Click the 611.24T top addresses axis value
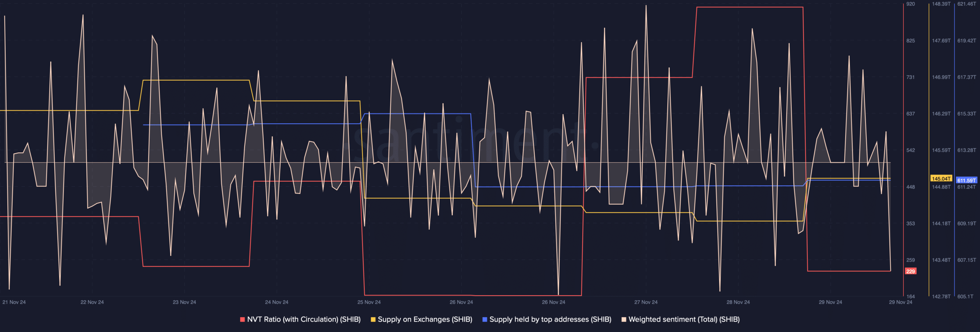The image size is (980, 332). [967, 187]
